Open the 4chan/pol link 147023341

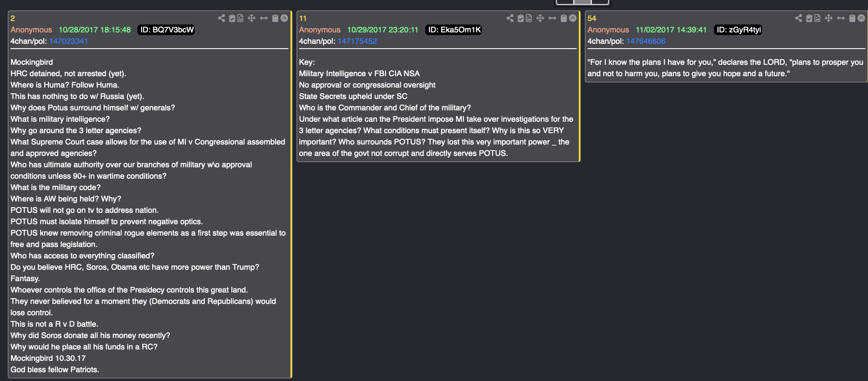click(x=68, y=41)
